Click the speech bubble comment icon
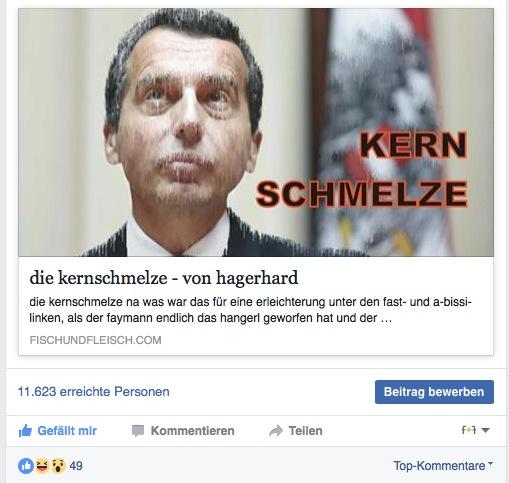This screenshot has width=509, height=483. pyautogui.click(x=138, y=431)
